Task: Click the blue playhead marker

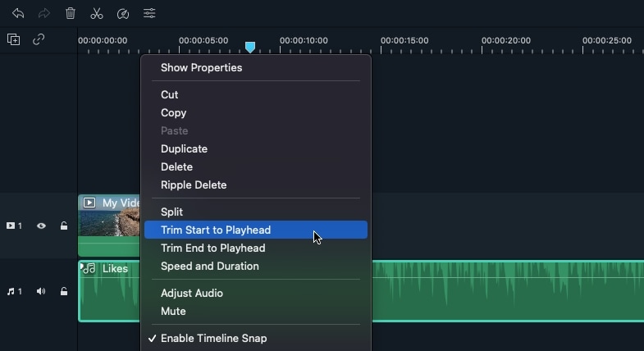Action: [x=250, y=47]
